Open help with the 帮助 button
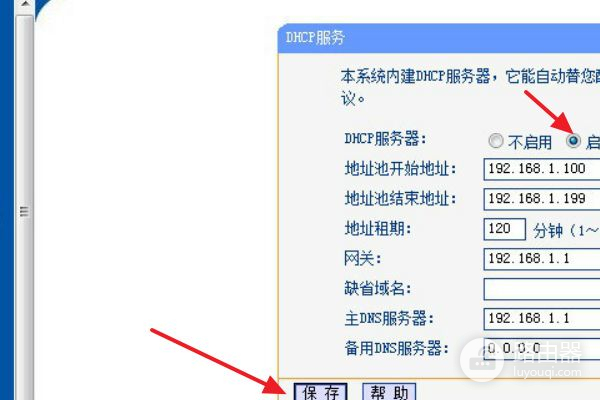 [x=389, y=392]
